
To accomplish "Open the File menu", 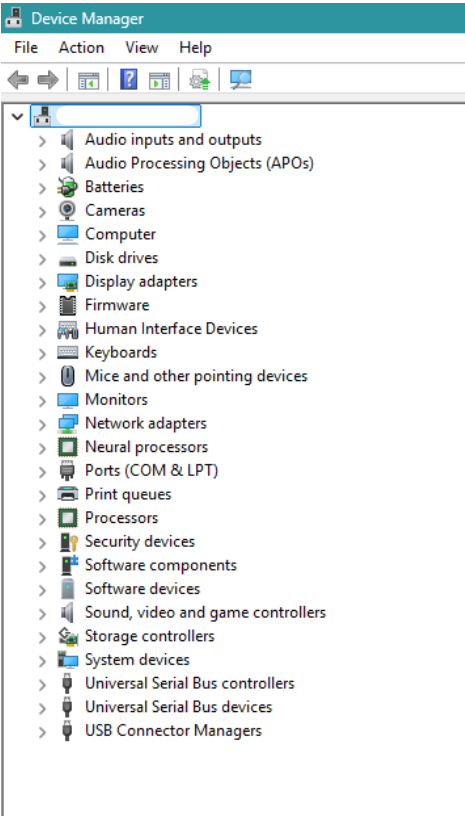I will click(26, 48).
